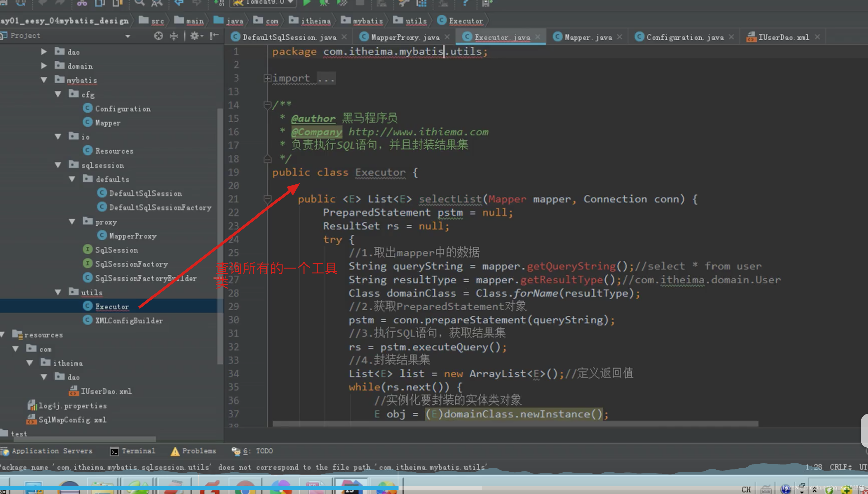Open Project panel settings gear
Image resolution: width=868 pixels, height=494 pixels.
tap(196, 36)
